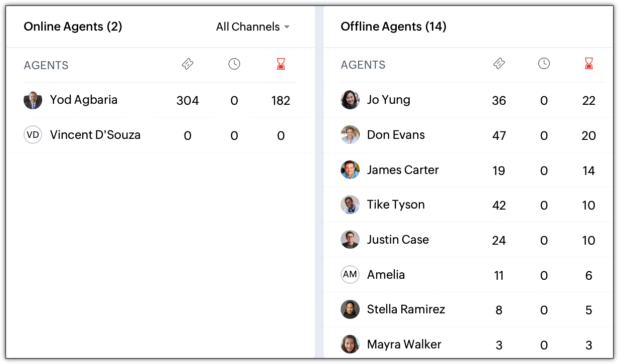Click Mayra Walker's profile photo
This screenshot has height=364, width=619.
[x=350, y=344]
